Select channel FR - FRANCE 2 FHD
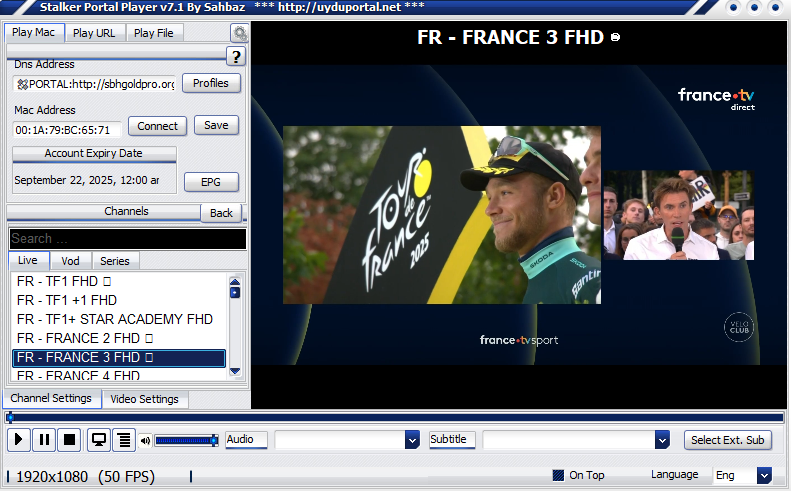Screen dimensions: 791x491 [119, 338]
